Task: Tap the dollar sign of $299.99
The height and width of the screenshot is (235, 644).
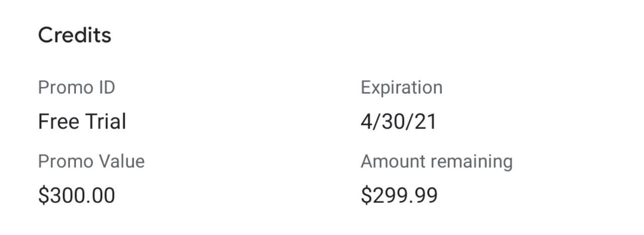Action: [x=366, y=195]
